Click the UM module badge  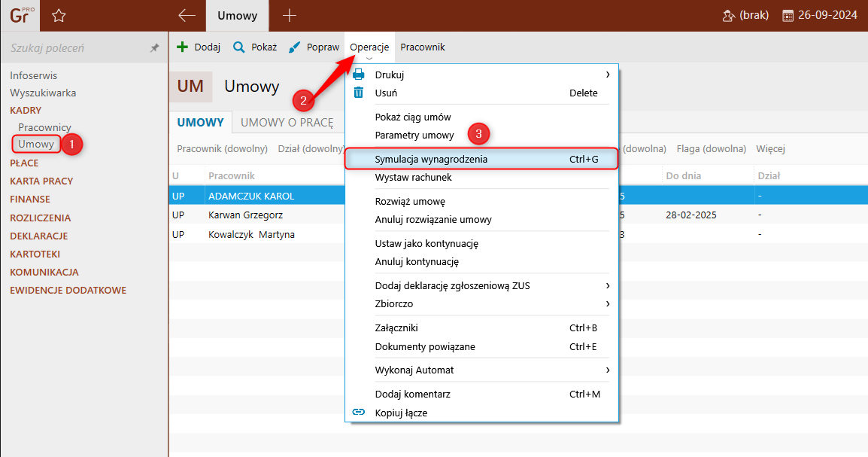[x=190, y=87]
